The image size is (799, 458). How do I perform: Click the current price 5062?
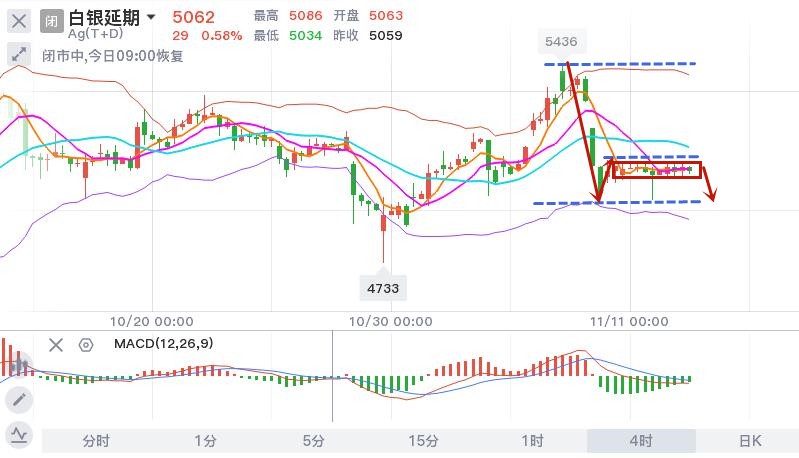point(193,17)
